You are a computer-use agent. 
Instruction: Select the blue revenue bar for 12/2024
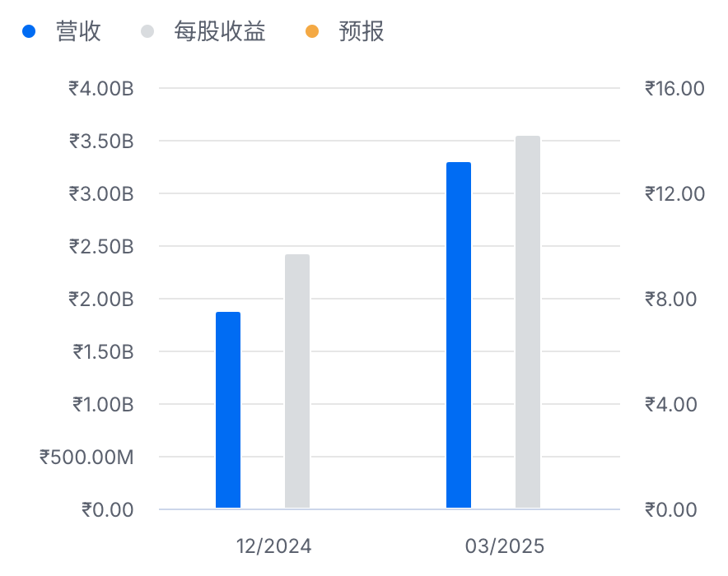pos(228,410)
